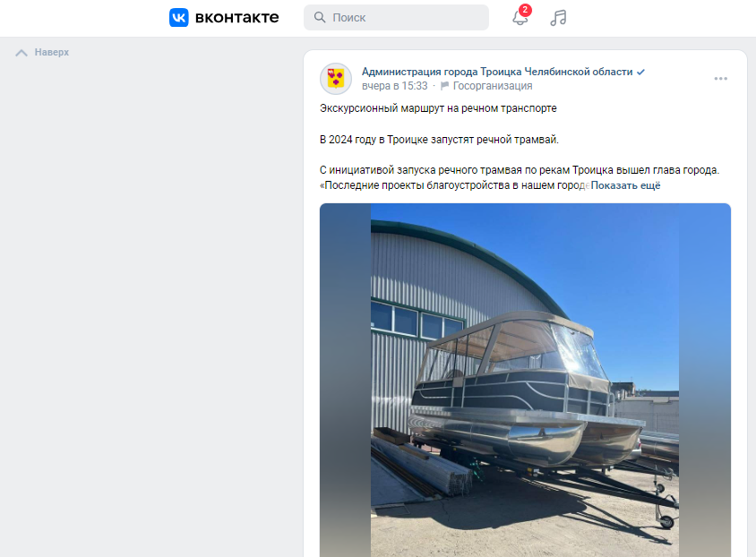Click the Troitsk administration avatar

pyautogui.click(x=336, y=79)
